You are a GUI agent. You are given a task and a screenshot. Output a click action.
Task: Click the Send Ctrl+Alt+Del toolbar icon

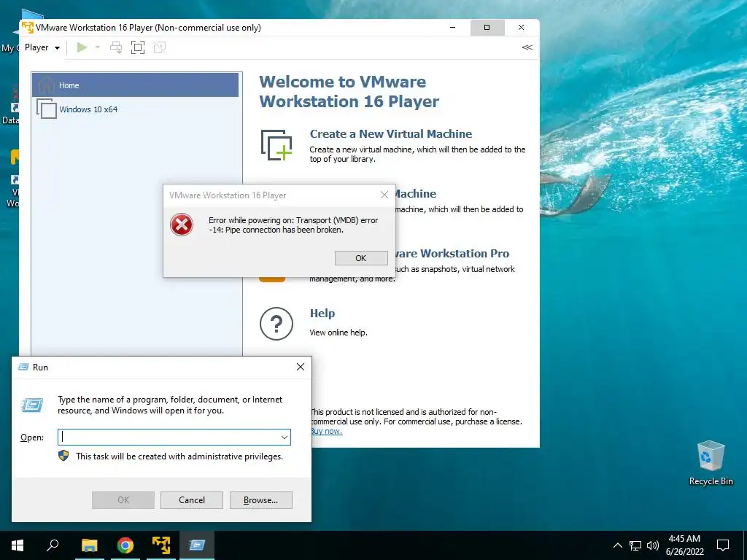(116, 47)
